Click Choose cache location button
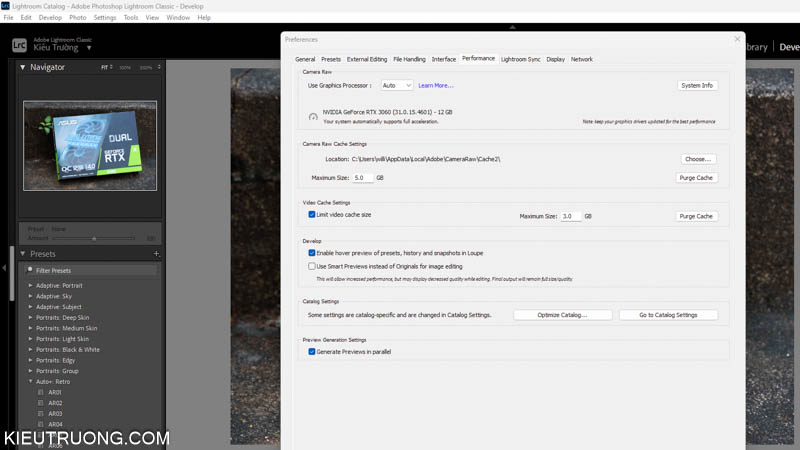800x450 pixels. (698, 159)
